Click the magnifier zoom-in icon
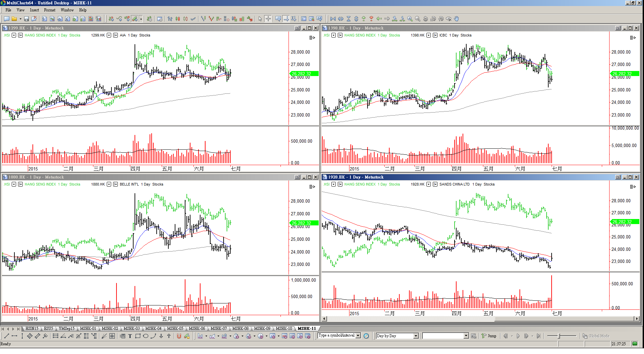Screen dimensions: 644x354 tap(410, 19)
